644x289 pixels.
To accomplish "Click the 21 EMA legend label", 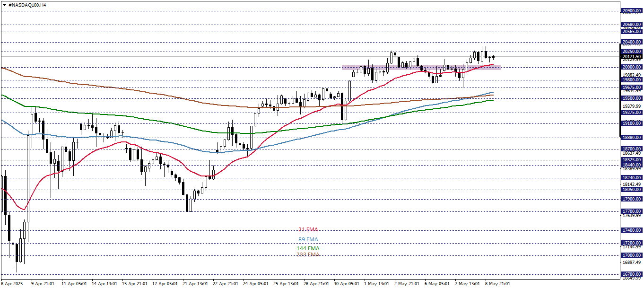I will (308, 229).
